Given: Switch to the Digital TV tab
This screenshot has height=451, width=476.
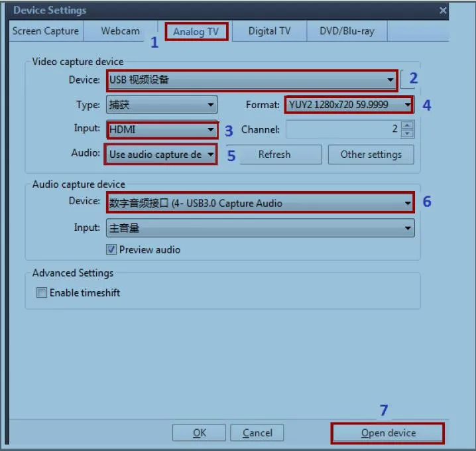Looking at the screenshot, I should 269,31.
